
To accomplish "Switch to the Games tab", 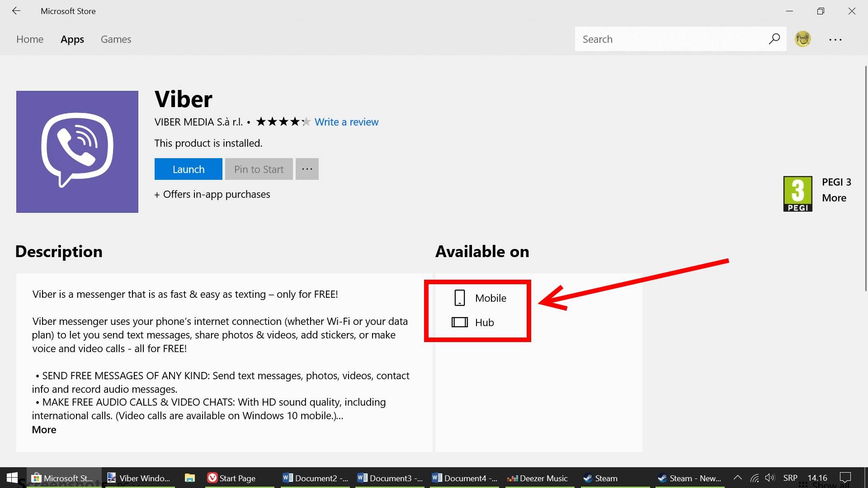I will (116, 39).
